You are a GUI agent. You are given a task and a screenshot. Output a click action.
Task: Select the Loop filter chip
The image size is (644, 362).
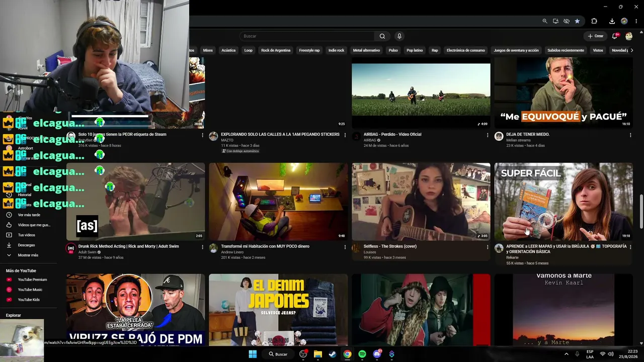tap(248, 50)
